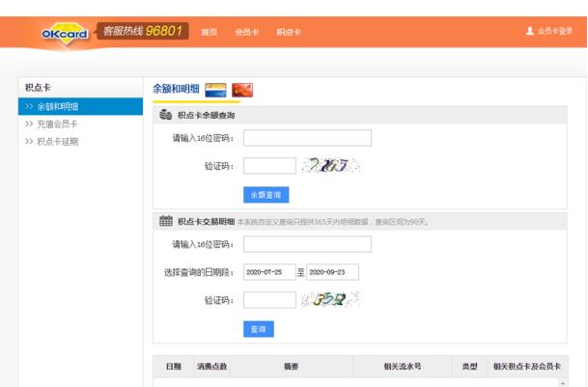Click the user icon beside 会员卡登录

[x=530, y=31]
